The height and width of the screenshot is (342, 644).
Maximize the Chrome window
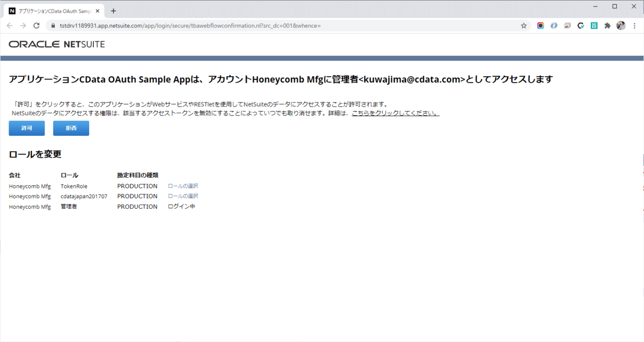click(614, 6)
